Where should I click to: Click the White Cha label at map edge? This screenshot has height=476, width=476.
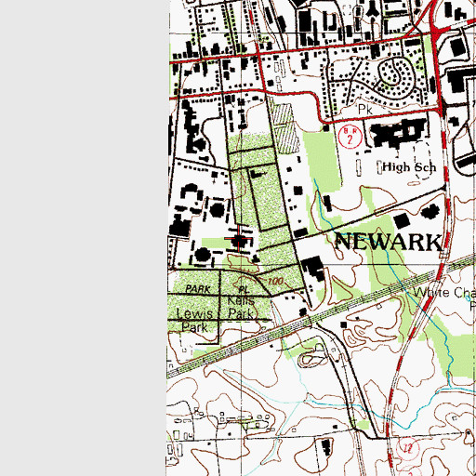tap(444, 292)
